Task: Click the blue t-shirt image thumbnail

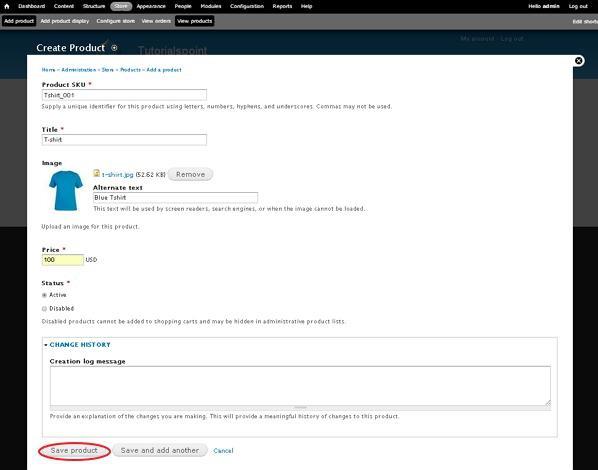Action: click(66, 190)
